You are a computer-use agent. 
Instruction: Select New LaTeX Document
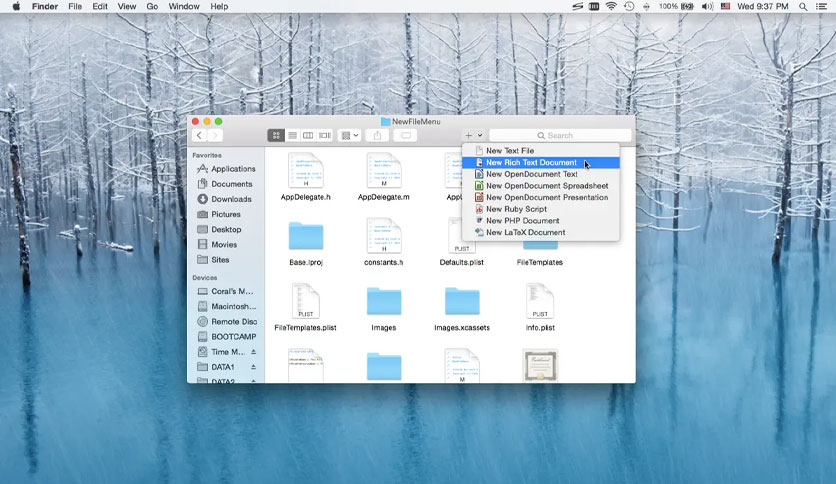coord(541,232)
